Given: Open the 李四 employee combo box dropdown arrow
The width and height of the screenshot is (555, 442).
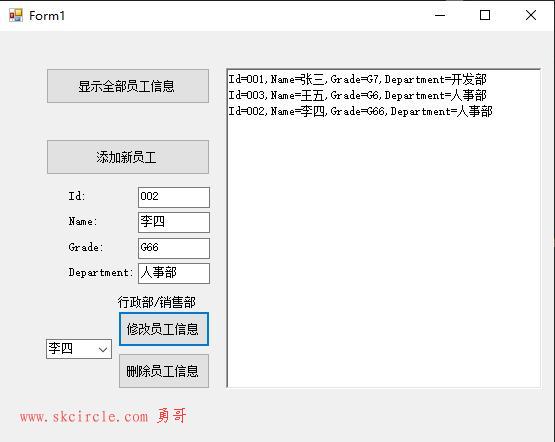Looking at the screenshot, I should click(x=103, y=350).
